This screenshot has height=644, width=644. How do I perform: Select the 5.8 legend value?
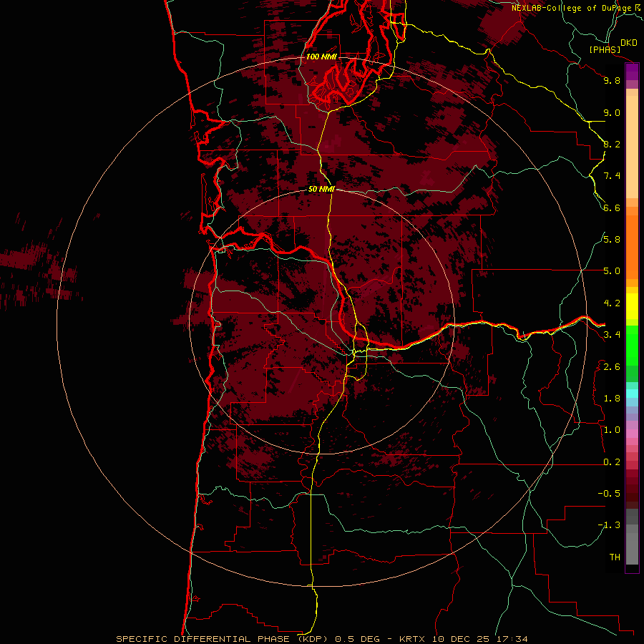click(x=612, y=240)
